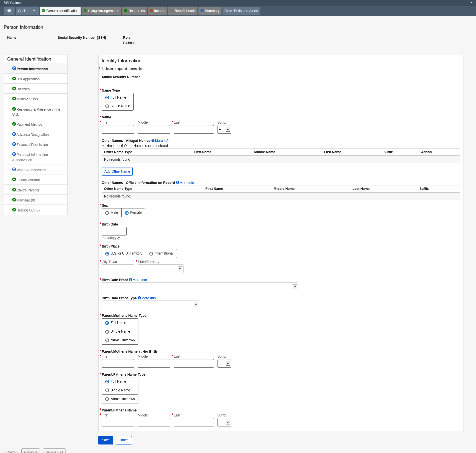Select Name Unknown for Parent/Mother's Name Type

(x=107, y=340)
